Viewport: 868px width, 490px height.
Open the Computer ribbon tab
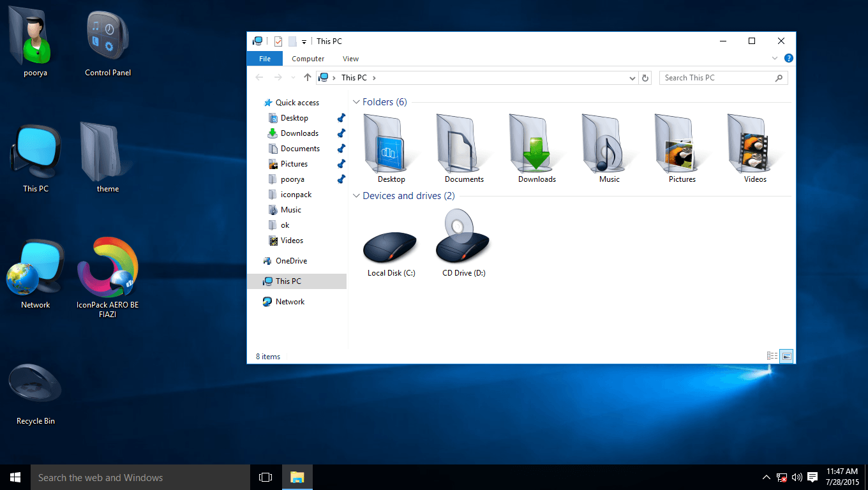(308, 58)
